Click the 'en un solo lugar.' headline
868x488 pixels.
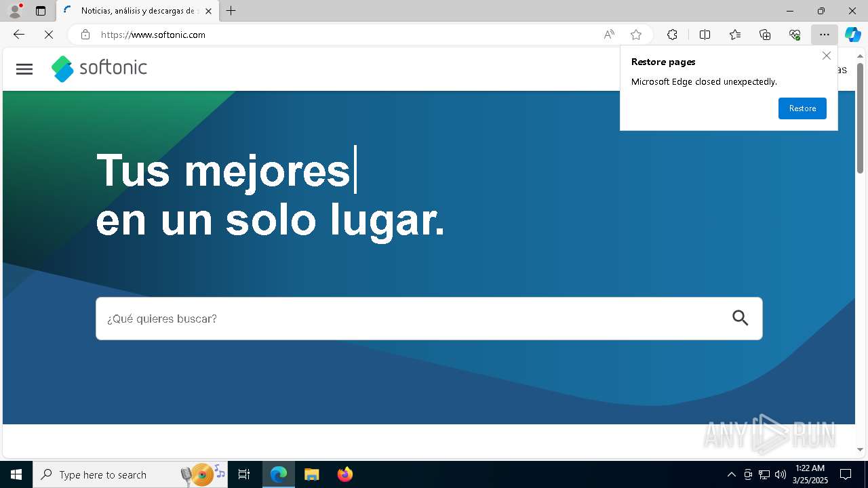270,220
